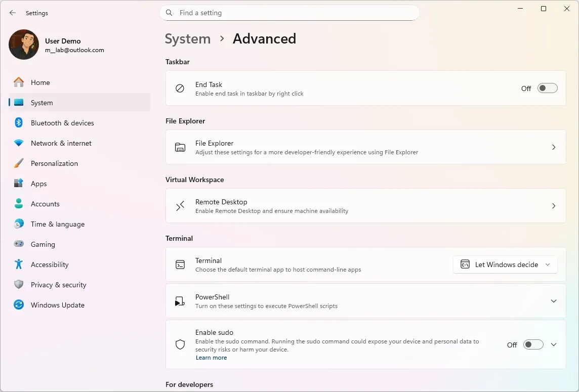
Task: Select System in the breadcrumb
Action: click(x=188, y=38)
